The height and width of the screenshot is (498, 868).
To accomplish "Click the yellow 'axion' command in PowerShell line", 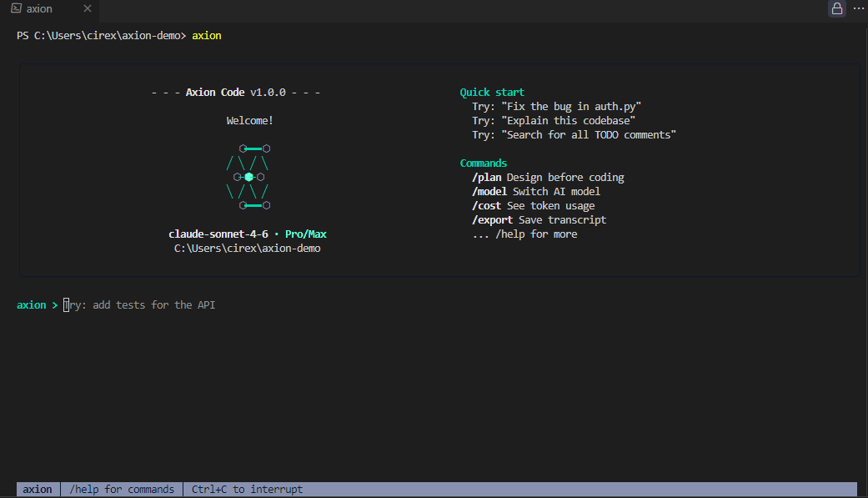I will coord(207,36).
